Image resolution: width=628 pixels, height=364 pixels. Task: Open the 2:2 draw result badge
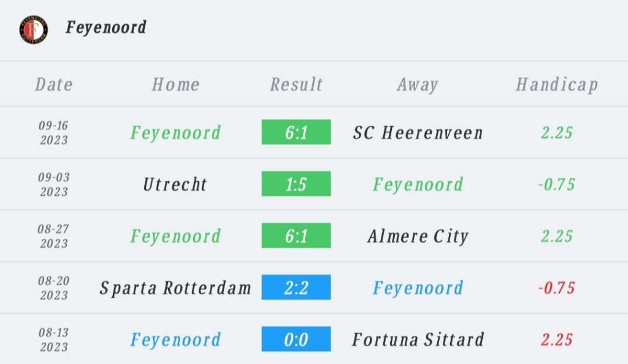click(296, 287)
